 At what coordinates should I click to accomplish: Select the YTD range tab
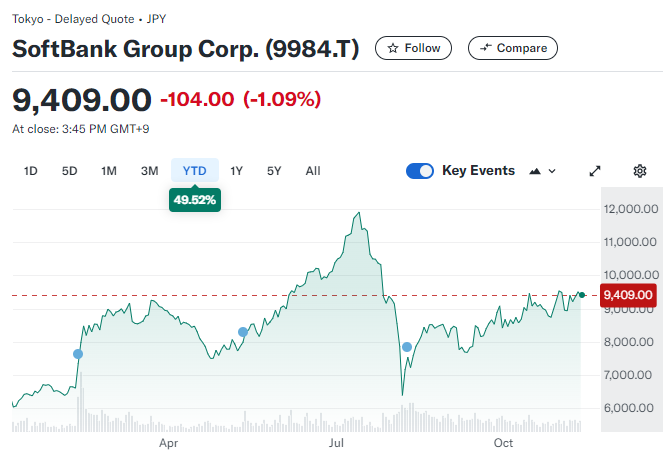[x=194, y=171]
